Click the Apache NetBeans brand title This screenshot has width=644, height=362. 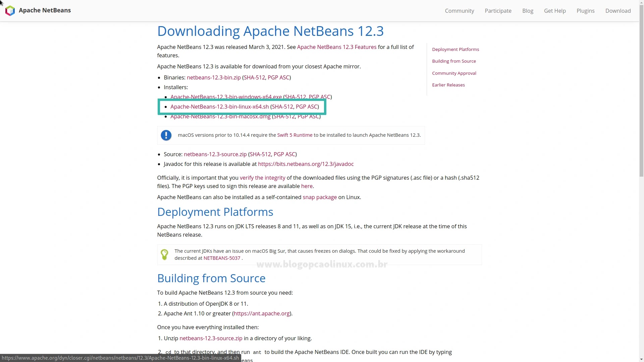(45, 10)
